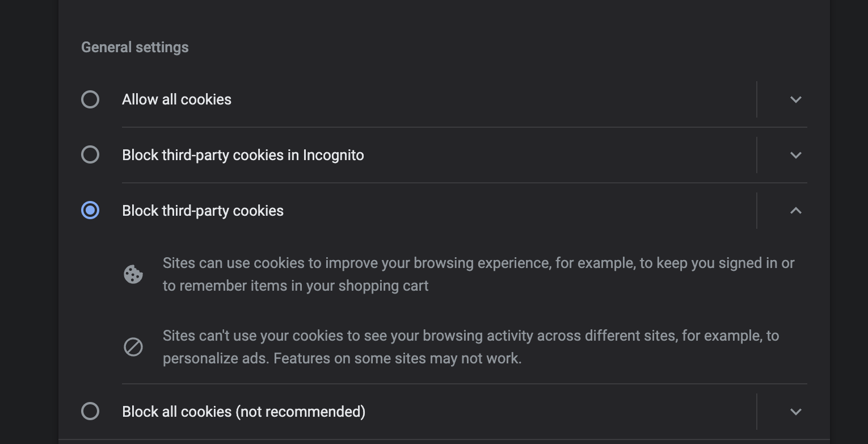Viewport: 868px width, 444px height.
Task: Click the browsing activity description text
Action: tap(471, 347)
